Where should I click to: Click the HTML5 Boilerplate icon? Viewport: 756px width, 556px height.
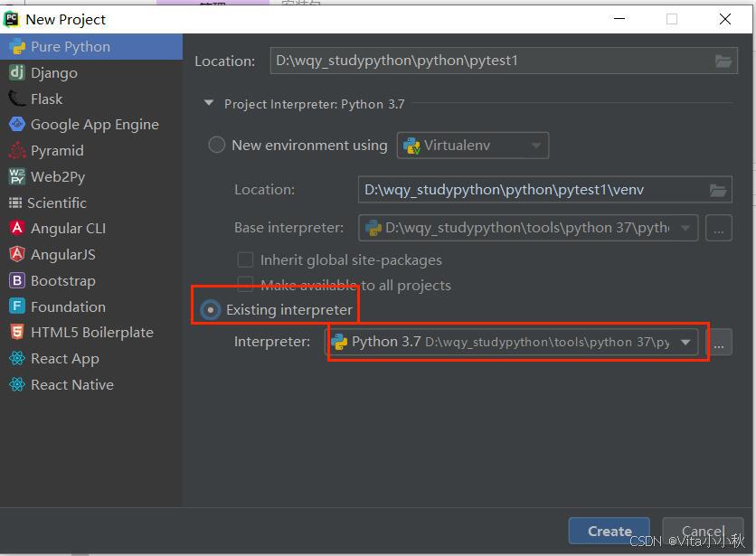pos(17,333)
